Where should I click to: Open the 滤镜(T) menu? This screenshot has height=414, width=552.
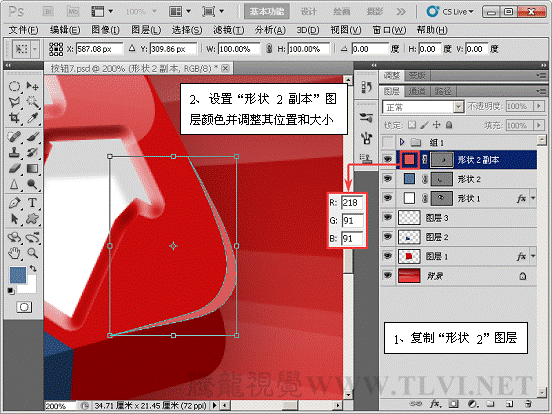[228, 30]
